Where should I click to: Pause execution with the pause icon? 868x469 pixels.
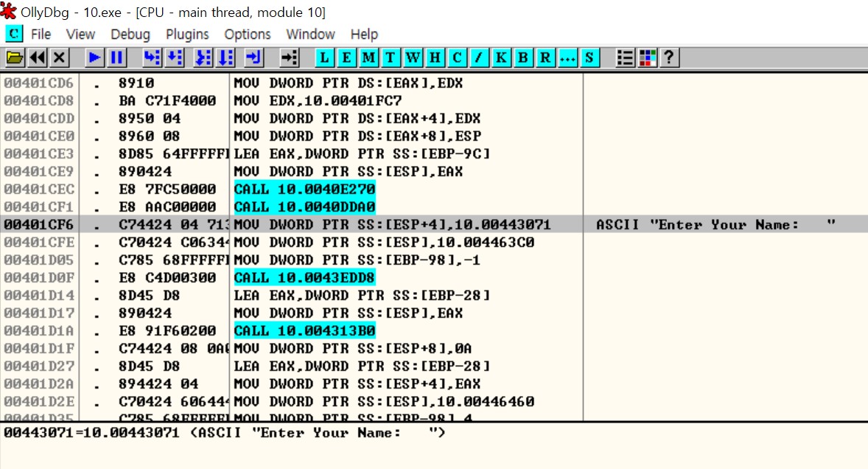coord(117,58)
